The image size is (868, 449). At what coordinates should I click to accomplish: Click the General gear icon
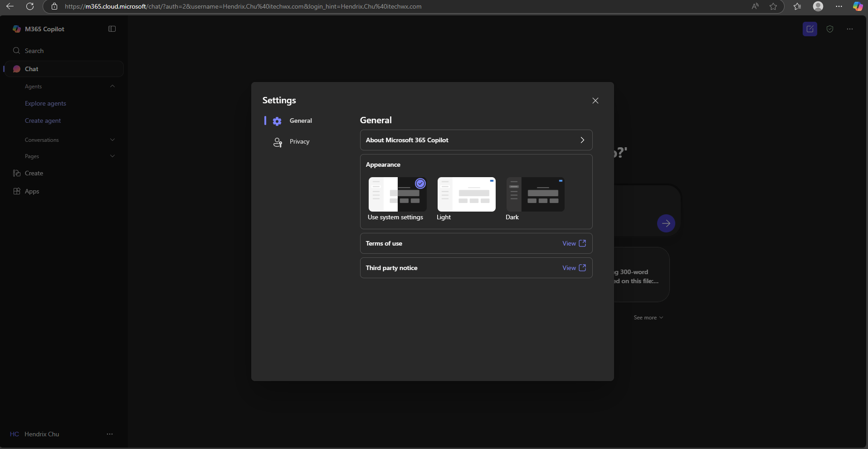277,121
